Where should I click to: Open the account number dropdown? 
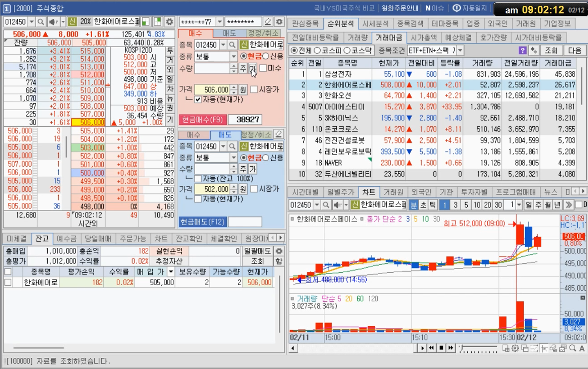pos(220,21)
